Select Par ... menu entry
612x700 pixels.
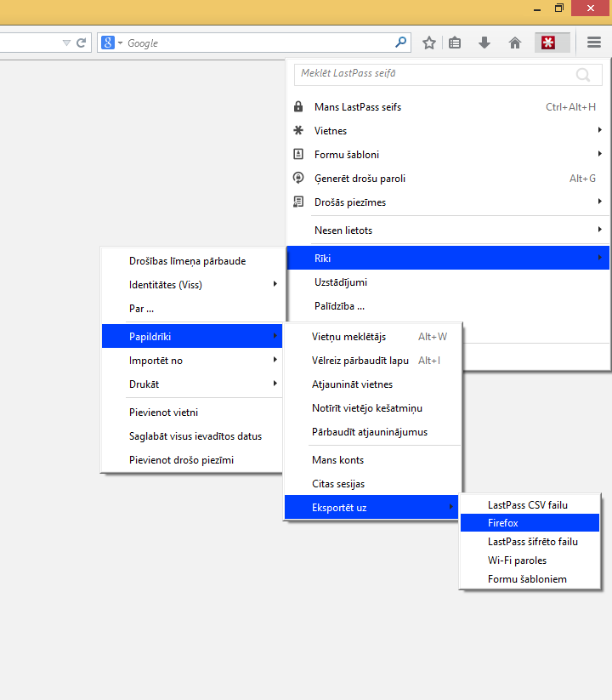[192, 309]
